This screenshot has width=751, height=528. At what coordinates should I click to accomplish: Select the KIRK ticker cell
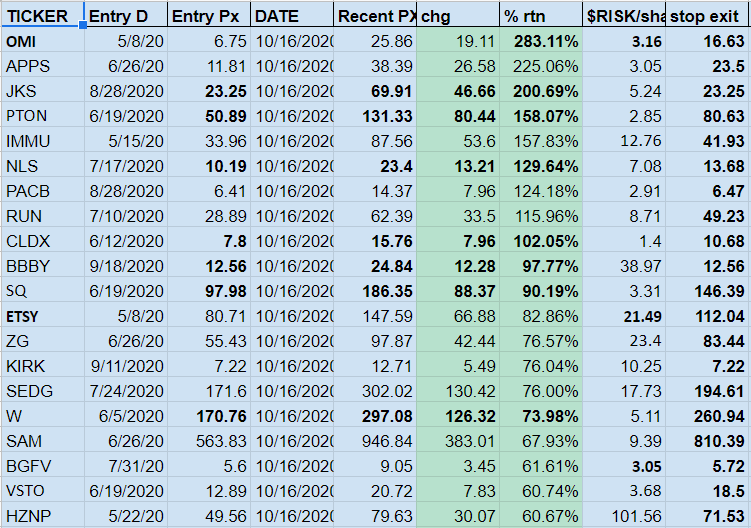(42, 366)
